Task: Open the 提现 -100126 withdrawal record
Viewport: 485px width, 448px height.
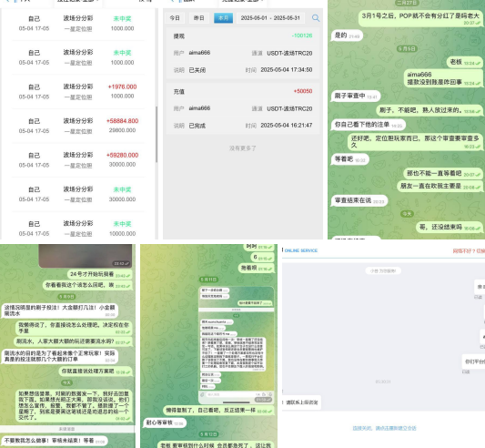Action: point(243,53)
